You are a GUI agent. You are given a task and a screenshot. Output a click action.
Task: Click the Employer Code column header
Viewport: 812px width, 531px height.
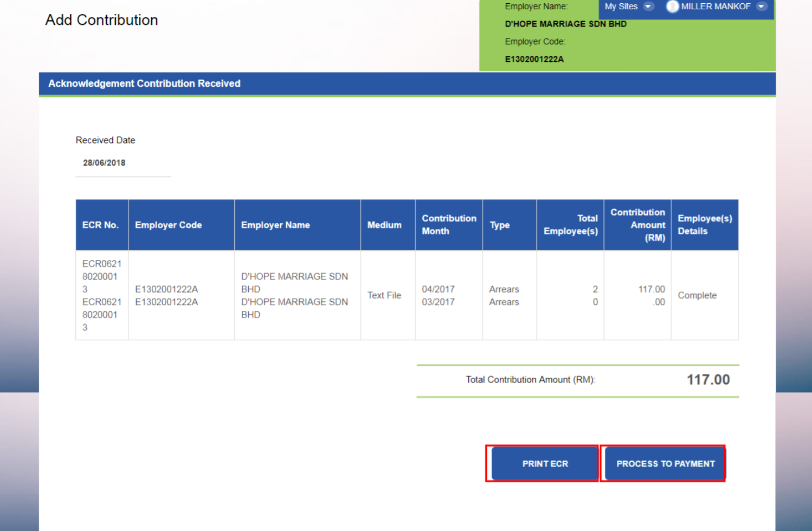click(x=182, y=225)
